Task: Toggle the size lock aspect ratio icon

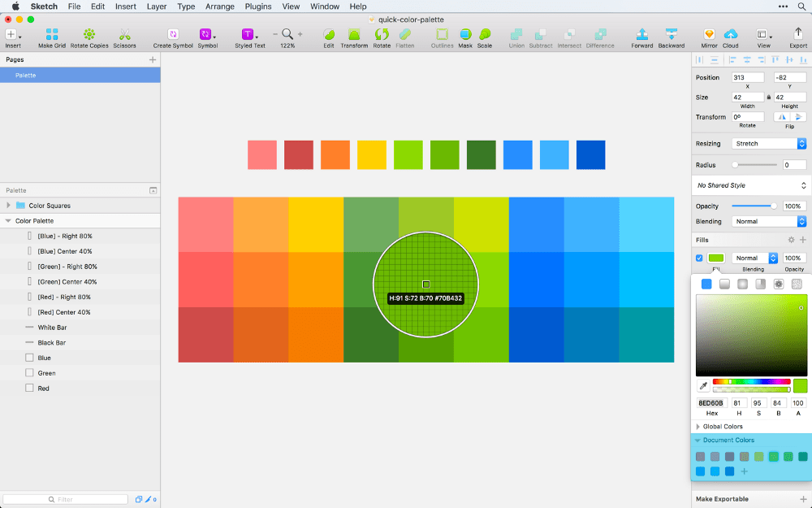Action: pos(768,97)
